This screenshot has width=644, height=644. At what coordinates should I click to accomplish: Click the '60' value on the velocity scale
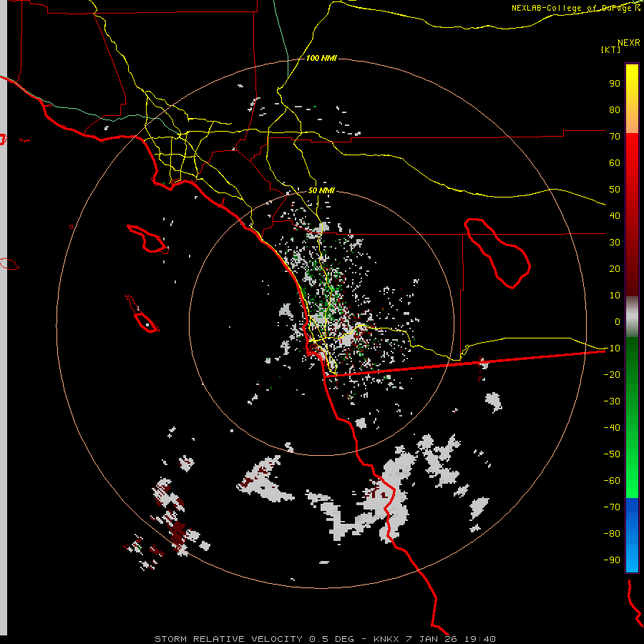[x=615, y=163]
